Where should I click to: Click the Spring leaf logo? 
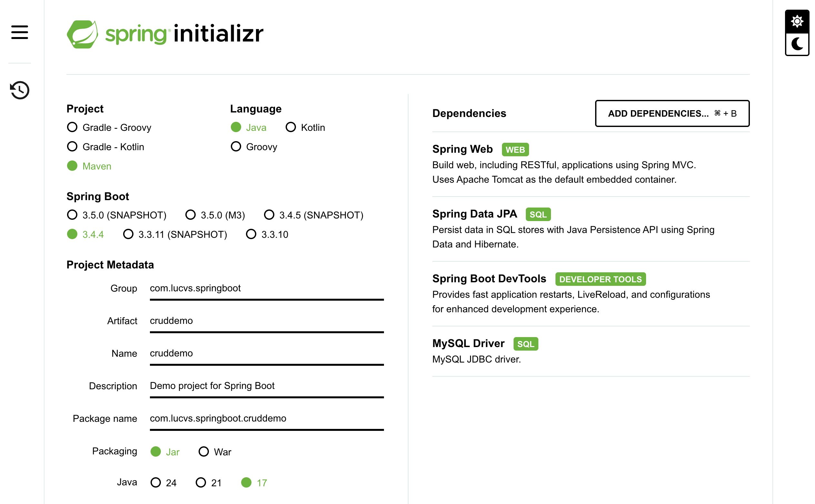pyautogui.click(x=82, y=34)
